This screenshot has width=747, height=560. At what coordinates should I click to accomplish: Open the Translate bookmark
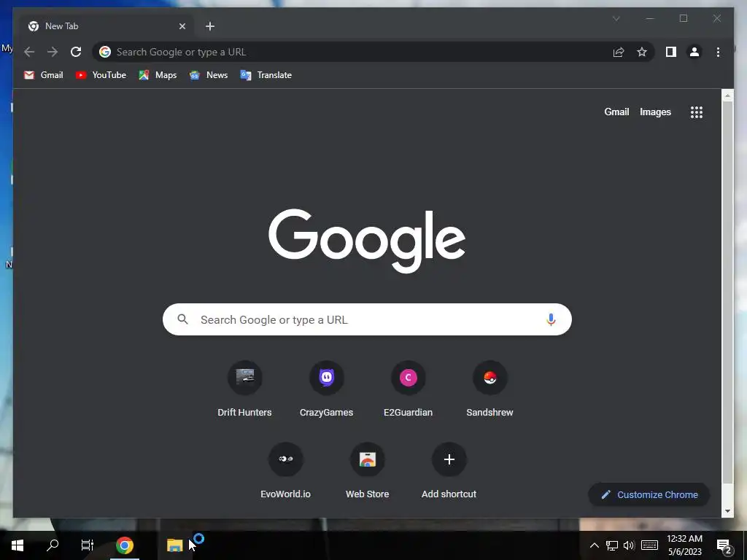click(266, 75)
